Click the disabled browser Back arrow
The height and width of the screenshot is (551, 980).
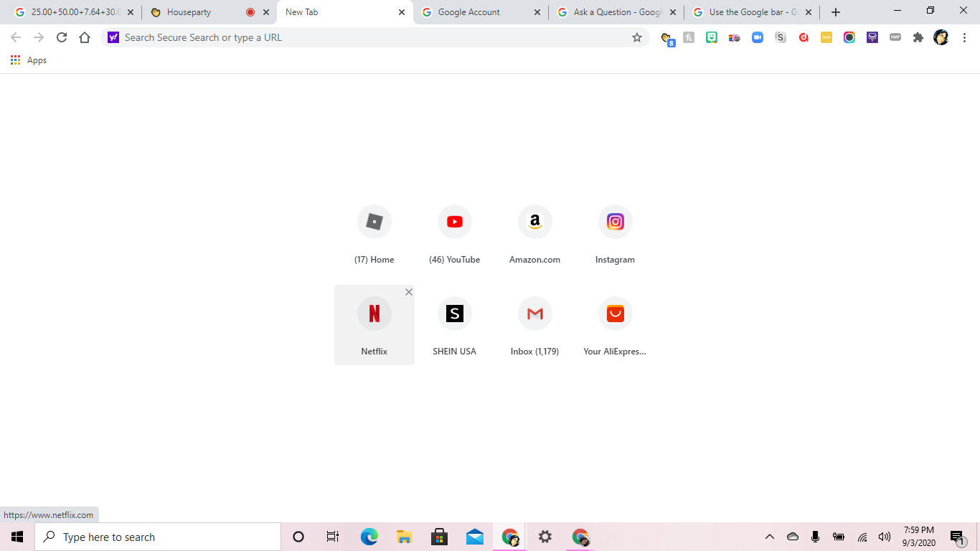point(16,37)
